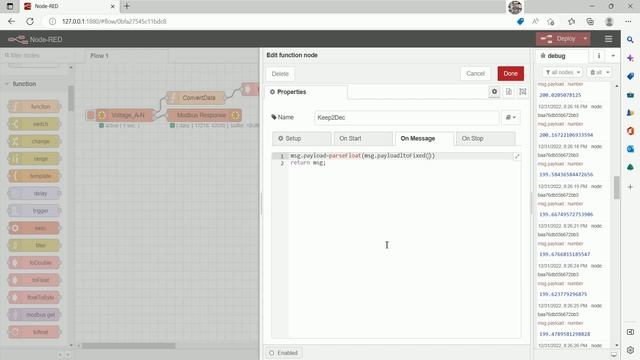
Task: Open the debug sidebar tab
Action: (x=562, y=56)
